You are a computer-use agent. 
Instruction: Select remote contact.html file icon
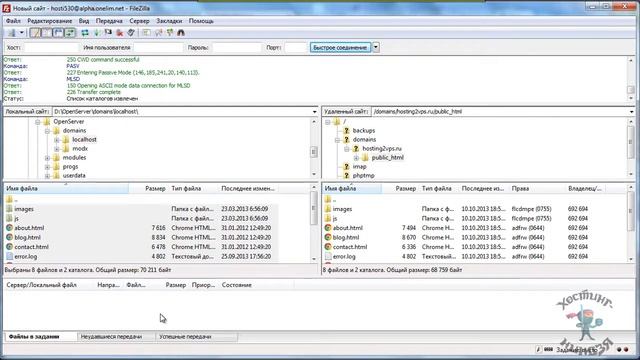[328, 247]
